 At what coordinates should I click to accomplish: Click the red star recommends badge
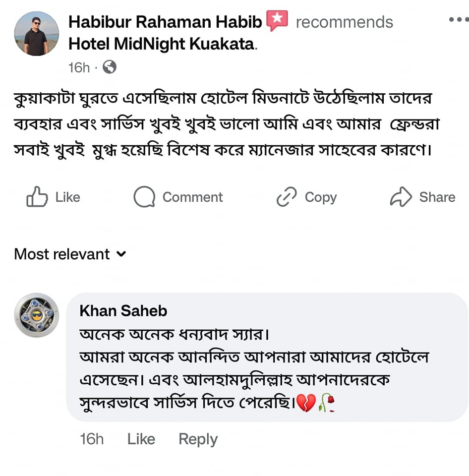point(277,21)
